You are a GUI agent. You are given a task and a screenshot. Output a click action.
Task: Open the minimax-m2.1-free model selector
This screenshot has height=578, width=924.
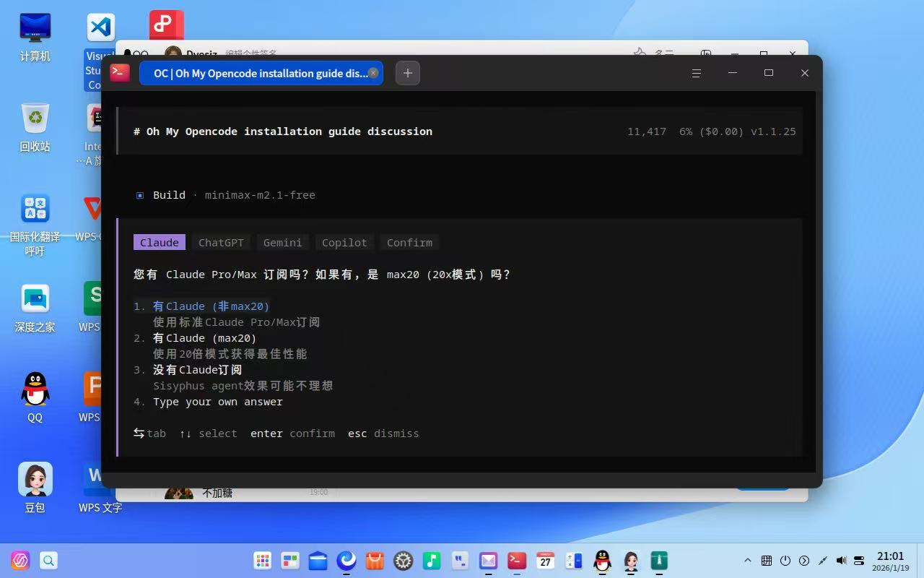coord(260,194)
